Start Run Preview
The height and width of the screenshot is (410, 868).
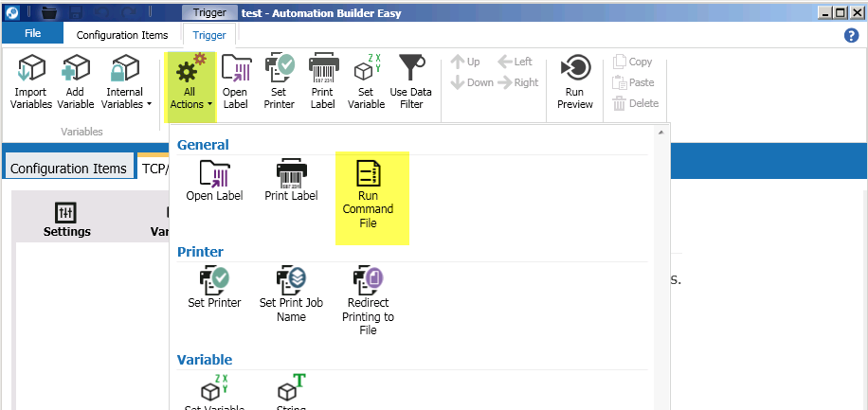[x=574, y=82]
